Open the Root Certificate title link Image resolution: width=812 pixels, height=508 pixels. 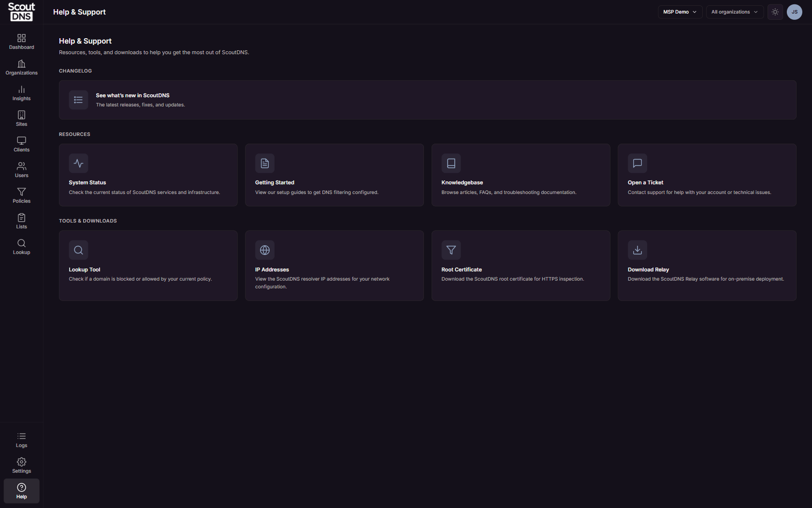click(462, 269)
